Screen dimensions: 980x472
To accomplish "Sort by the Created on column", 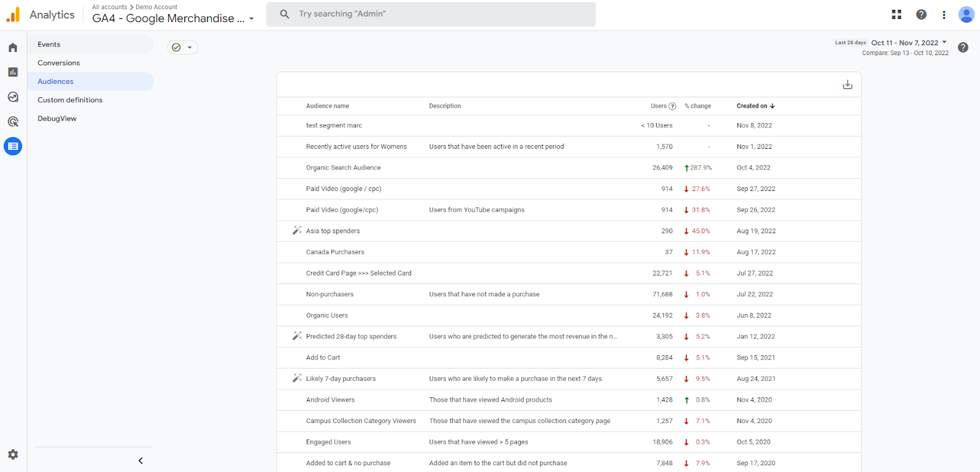I will click(x=755, y=106).
